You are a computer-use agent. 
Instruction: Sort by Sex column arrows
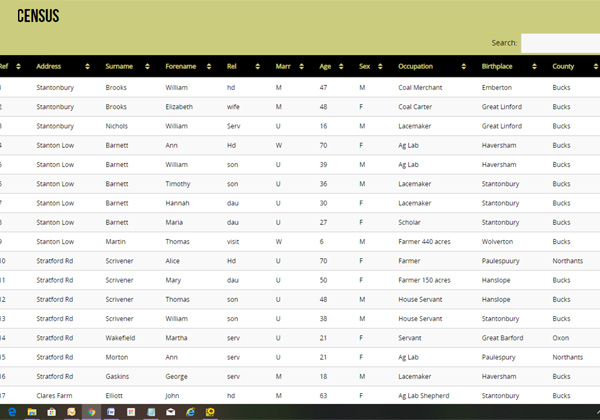coord(380,67)
